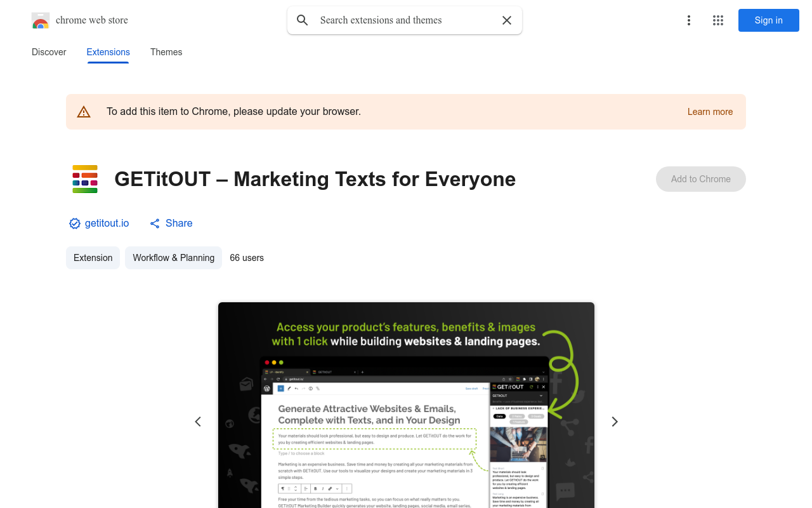Show previous screenshot with left arrow
The width and height of the screenshot is (812, 508).
198,422
